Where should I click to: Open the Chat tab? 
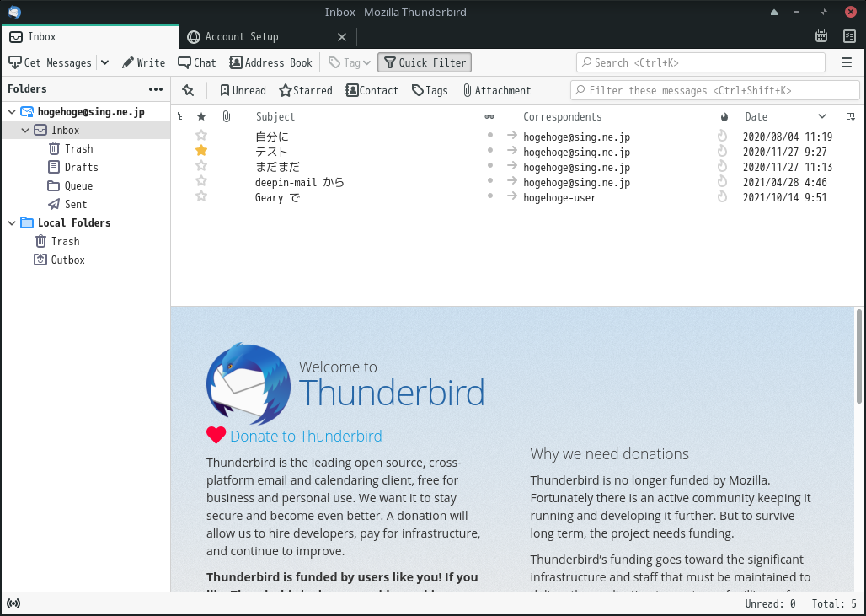[197, 62]
